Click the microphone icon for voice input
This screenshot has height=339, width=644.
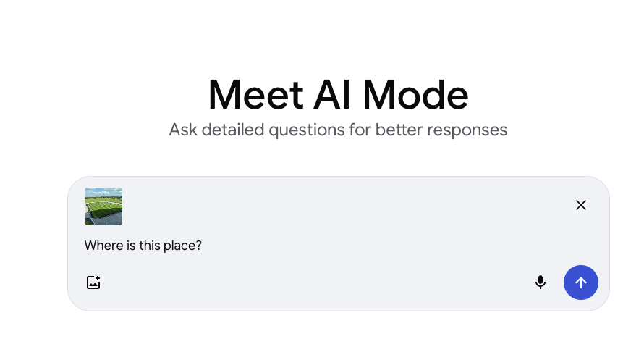[540, 282]
